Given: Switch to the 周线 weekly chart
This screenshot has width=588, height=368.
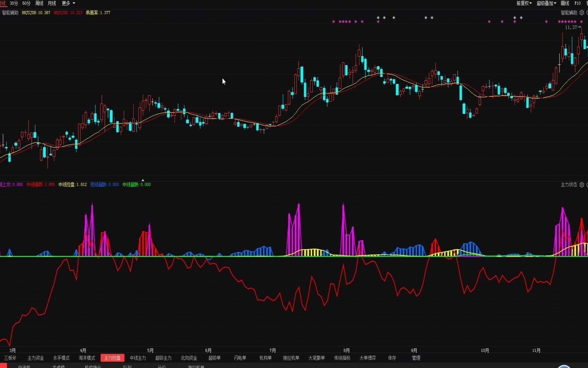Looking at the screenshot, I should pyautogui.click(x=39, y=3).
